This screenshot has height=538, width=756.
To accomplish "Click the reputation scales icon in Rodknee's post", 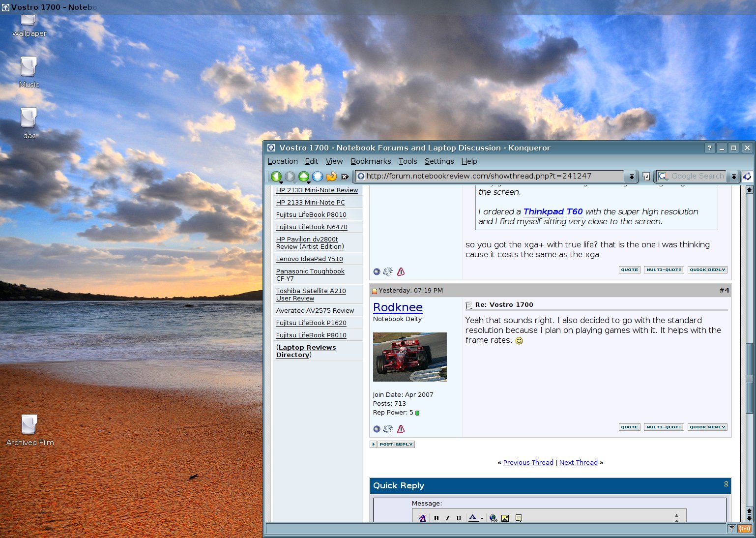I will (388, 429).
